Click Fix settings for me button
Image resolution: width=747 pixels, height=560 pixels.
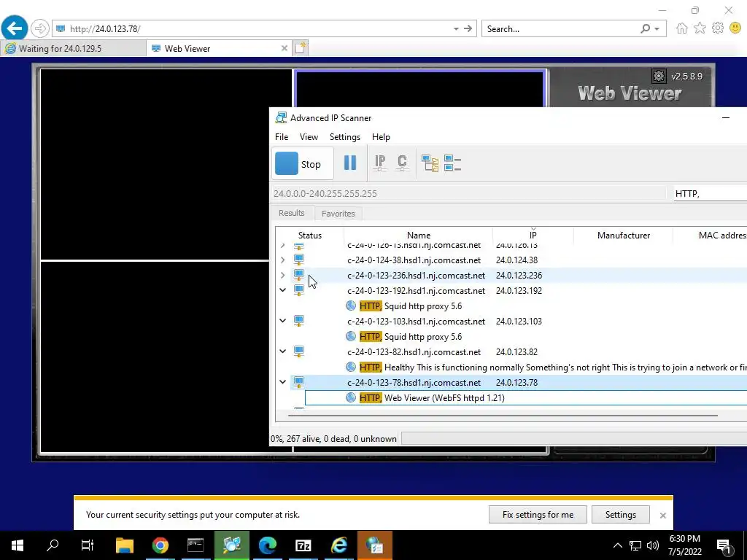(x=538, y=515)
